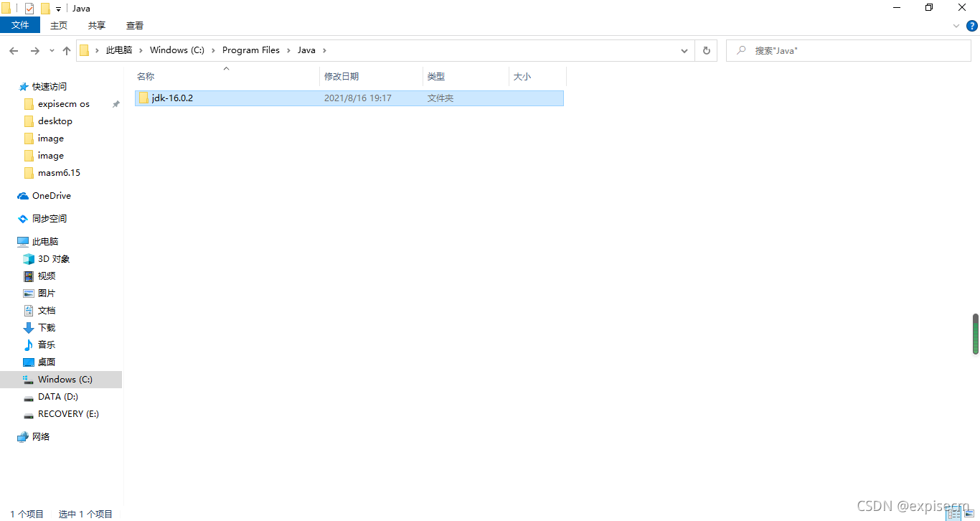980x521 pixels.
Task: Click the OneDrive cloud icon
Action: (x=23, y=196)
